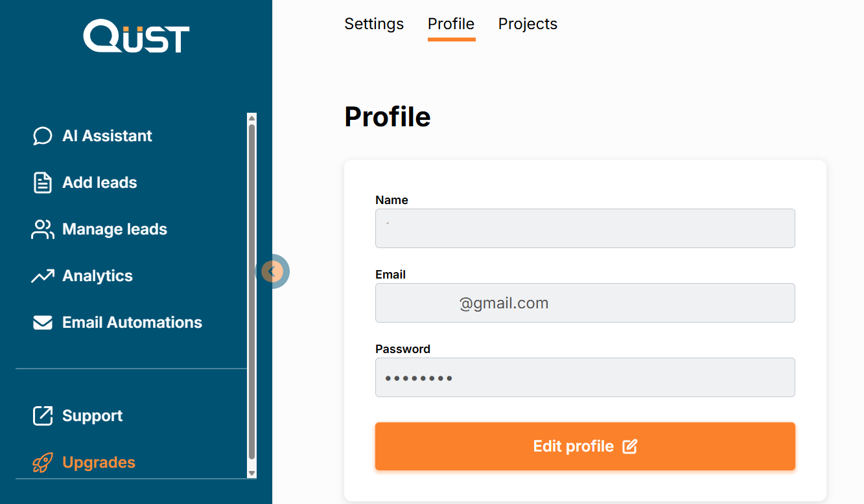Screen dimensions: 864x504
Task: Click the Support external link icon
Action: (43, 416)
